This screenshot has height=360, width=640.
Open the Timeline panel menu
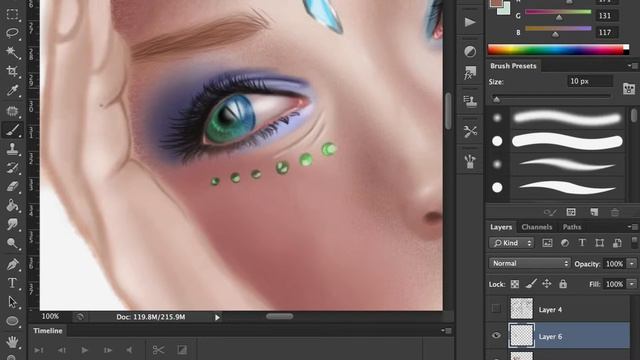click(x=446, y=331)
